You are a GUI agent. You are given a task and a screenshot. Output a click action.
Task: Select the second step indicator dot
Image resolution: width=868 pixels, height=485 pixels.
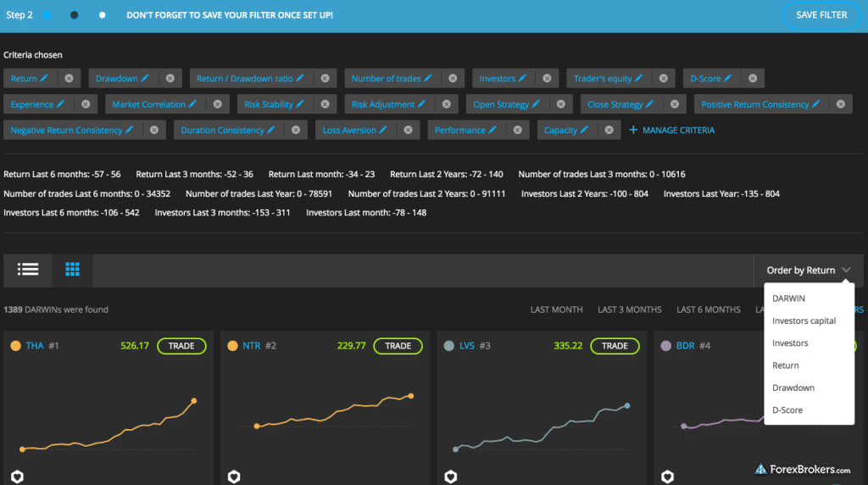point(75,15)
